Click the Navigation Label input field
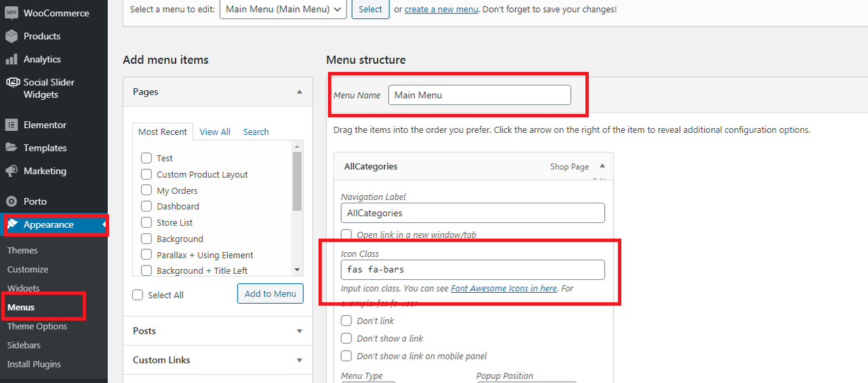 click(x=473, y=213)
